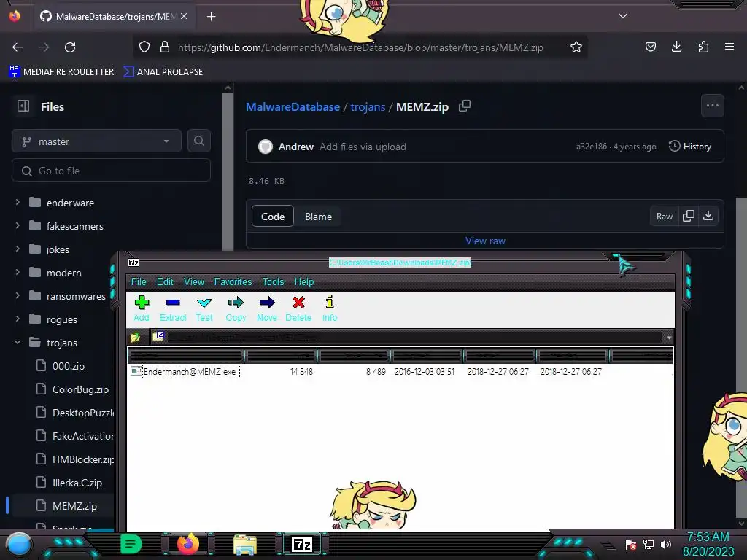
Task: Click the Extract tool in 7-Zip
Action: [x=172, y=308]
